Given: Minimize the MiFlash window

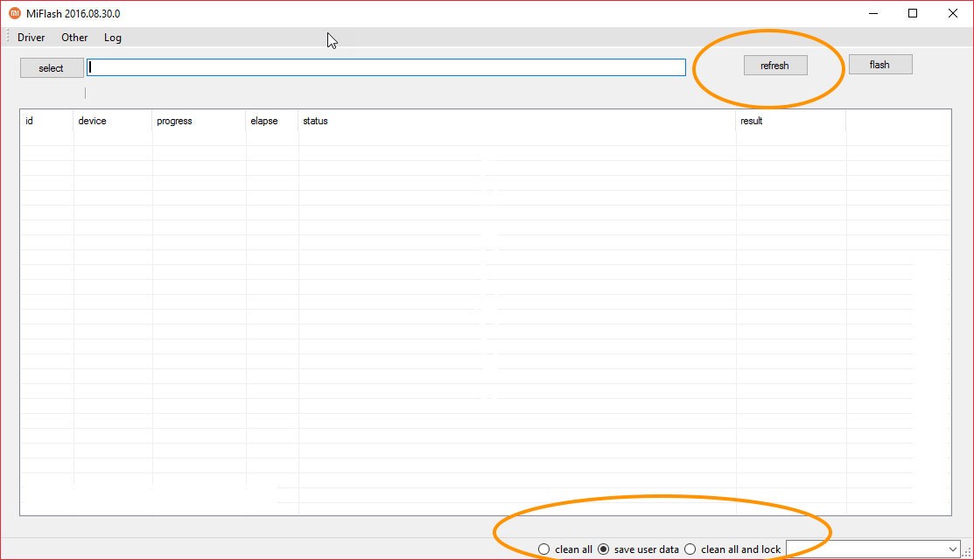Looking at the screenshot, I should [872, 13].
